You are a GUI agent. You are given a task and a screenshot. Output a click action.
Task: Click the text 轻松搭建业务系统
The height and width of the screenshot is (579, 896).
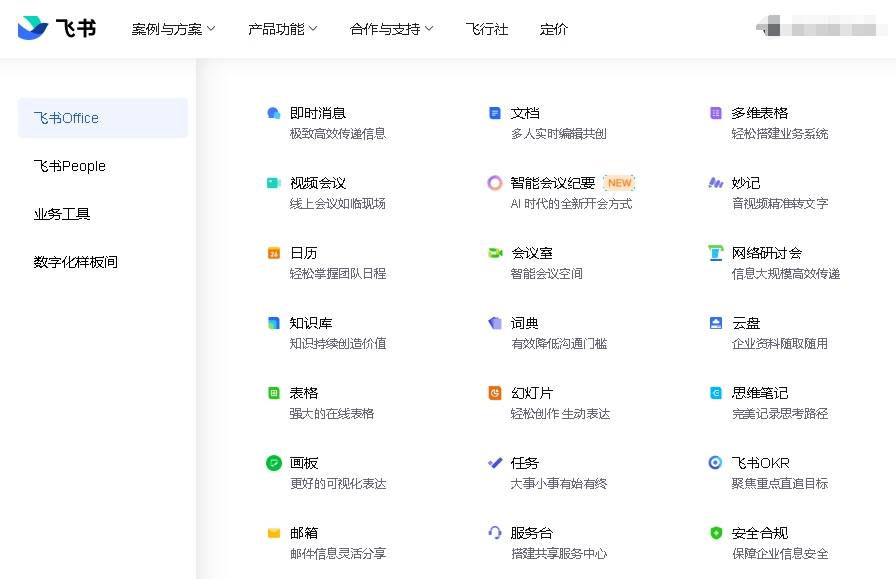pyautogui.click(x=779, y=134)
